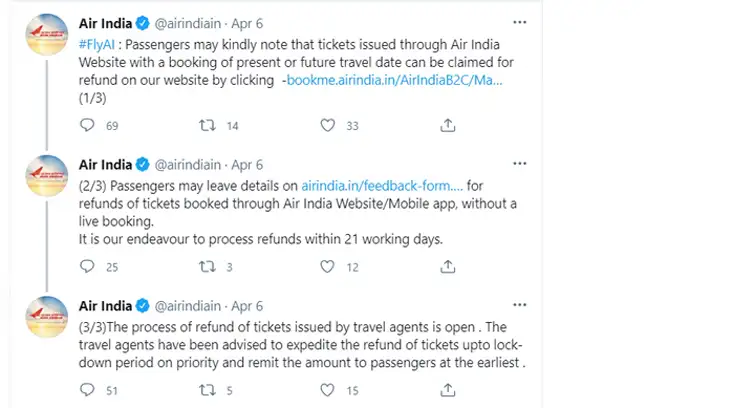Like the tweet with 33 likes

click(x=327, y=125)
